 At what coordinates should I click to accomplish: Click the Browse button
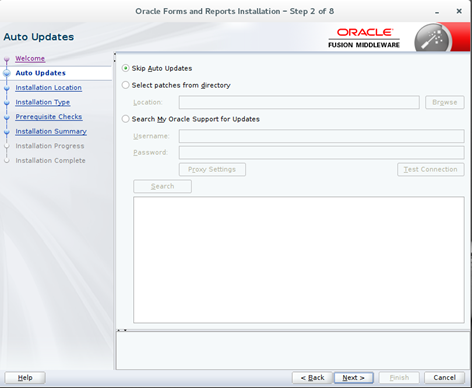445,102
